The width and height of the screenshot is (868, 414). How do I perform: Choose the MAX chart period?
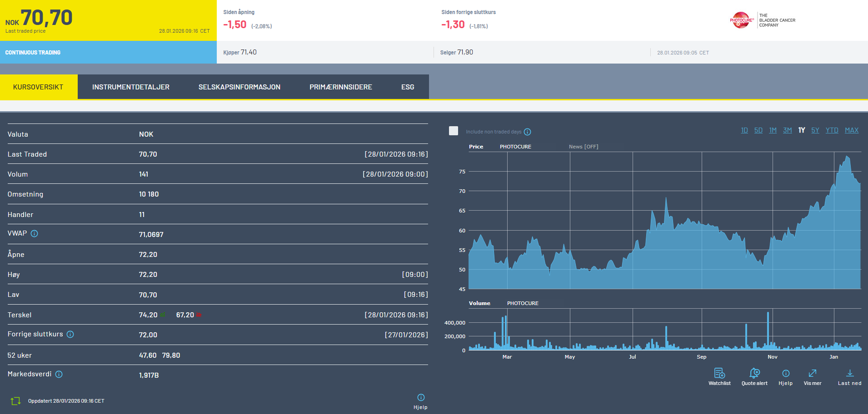click(851, 130)
